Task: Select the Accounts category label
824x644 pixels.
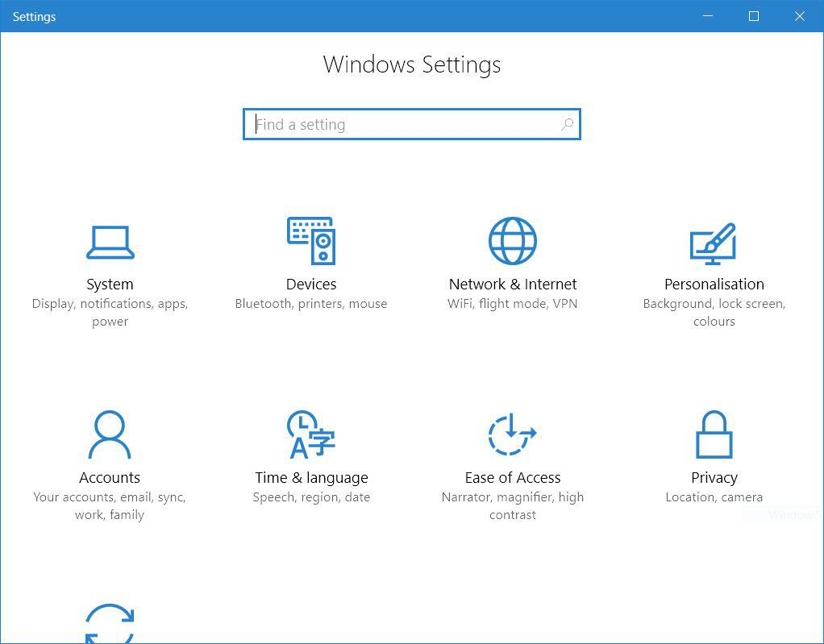Action: pos(110,477)
